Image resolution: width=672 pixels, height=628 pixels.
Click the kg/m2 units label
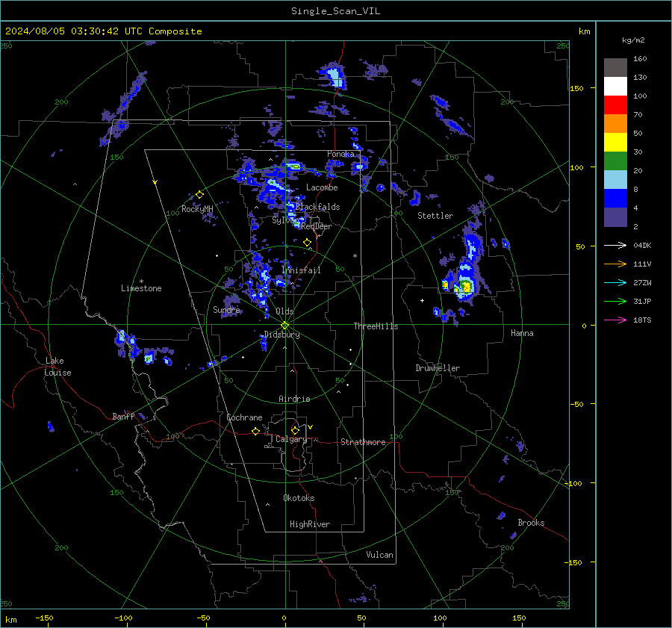pos(633,40)
